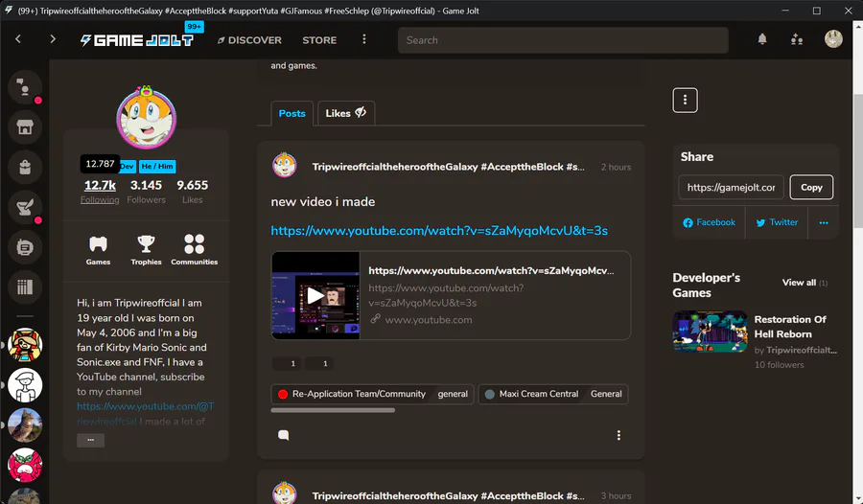Viewport: 863px width, 504px height.
Task: Open the quests icon with red dot
Action: pyautogui.click(x=25, y=207)
